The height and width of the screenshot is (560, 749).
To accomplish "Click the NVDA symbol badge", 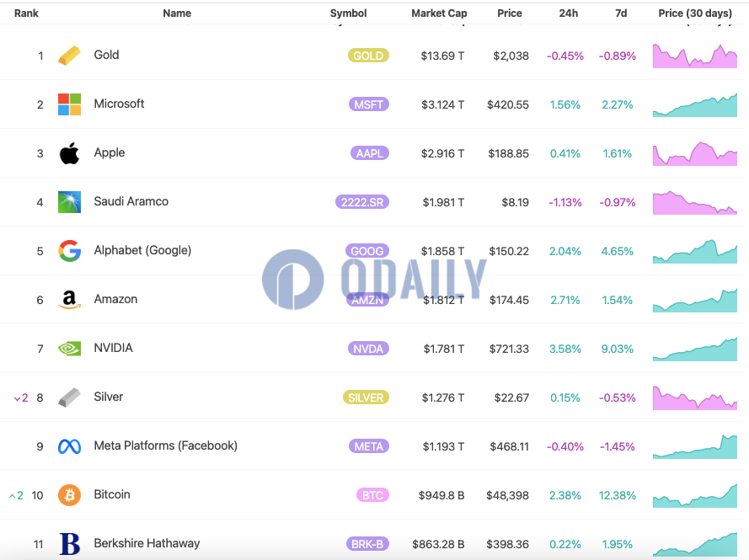I will click(x=368, y=349).
